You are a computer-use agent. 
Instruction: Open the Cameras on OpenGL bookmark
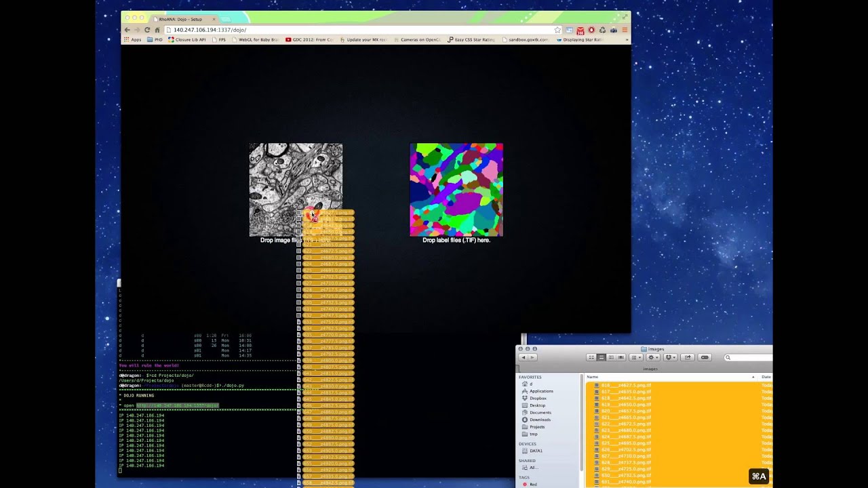click(x=418, y=39)
